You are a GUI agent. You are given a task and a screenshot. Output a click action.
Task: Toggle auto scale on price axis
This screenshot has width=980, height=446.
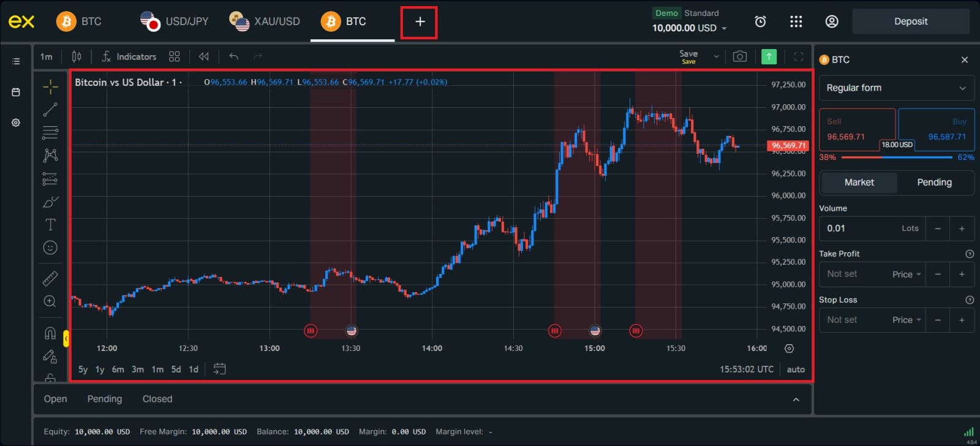tap(795, 369)
